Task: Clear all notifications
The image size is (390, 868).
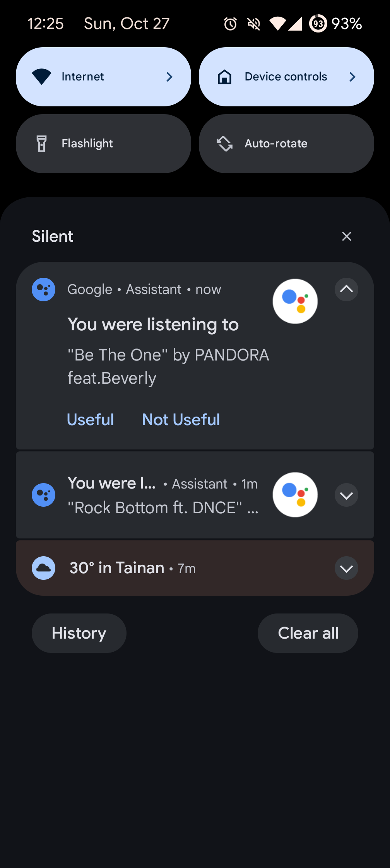Action: point(308,633)
